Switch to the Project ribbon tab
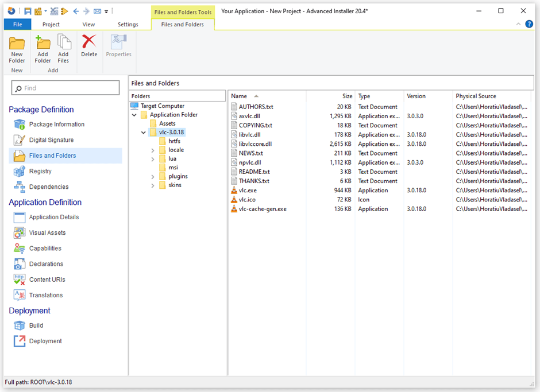The image size is (540, 392). click(51, 25)
